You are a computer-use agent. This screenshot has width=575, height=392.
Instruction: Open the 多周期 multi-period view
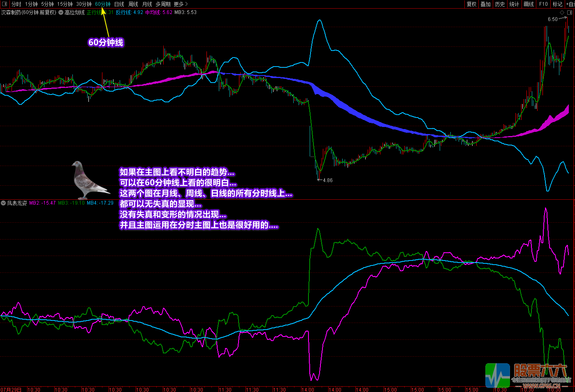163,4
